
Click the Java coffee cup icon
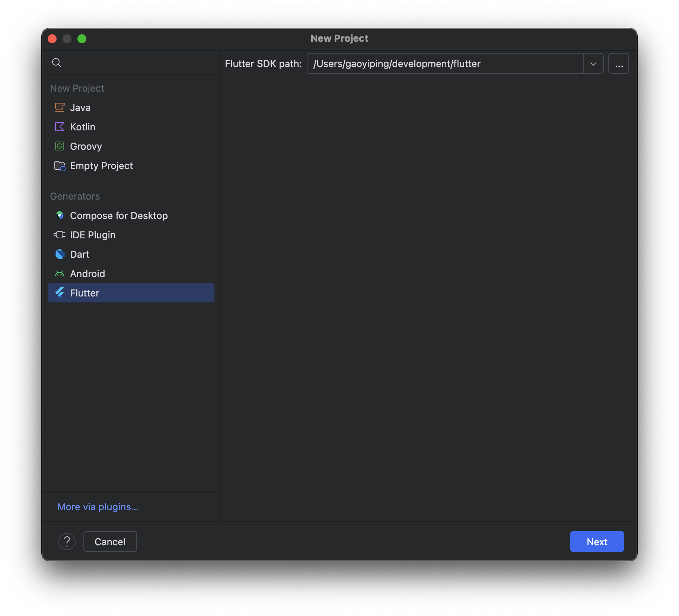coord(60,108)
